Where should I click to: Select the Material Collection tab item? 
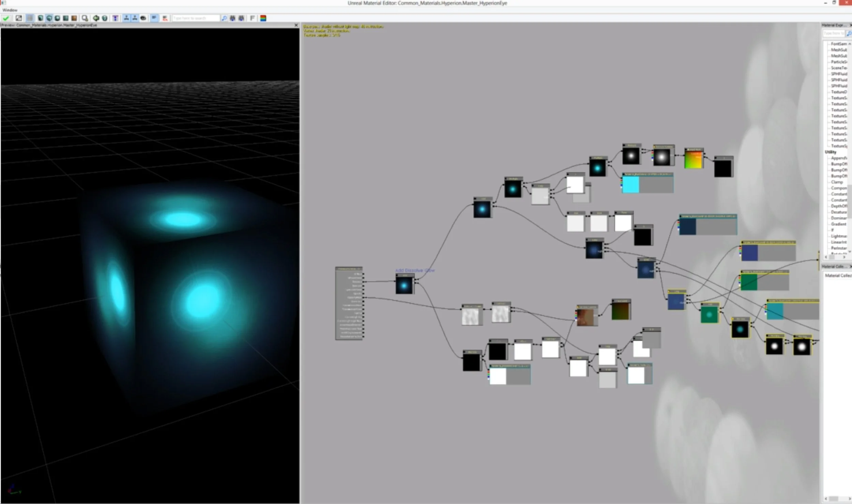838,275
